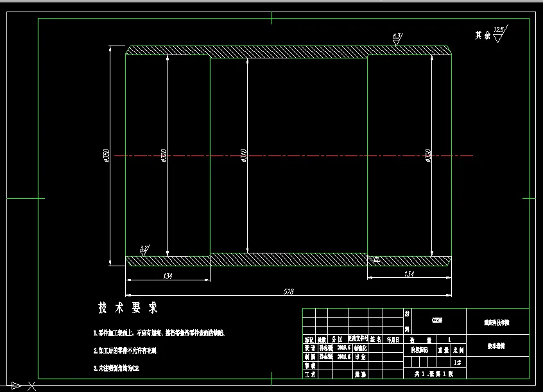
Task: Select technical requirement note number 2
Action: [125, 351]
